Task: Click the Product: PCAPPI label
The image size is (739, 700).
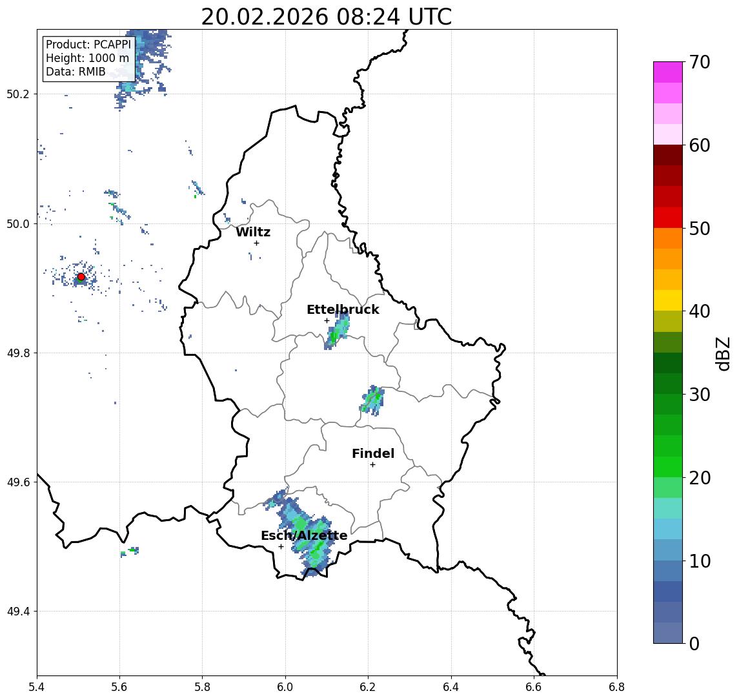Action: point(88,45)
